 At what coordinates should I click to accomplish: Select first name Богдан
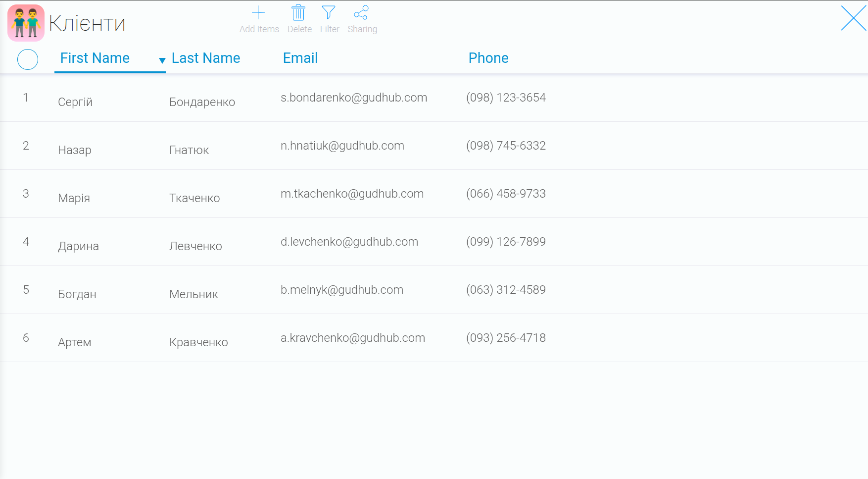click(x=77, y=294)
